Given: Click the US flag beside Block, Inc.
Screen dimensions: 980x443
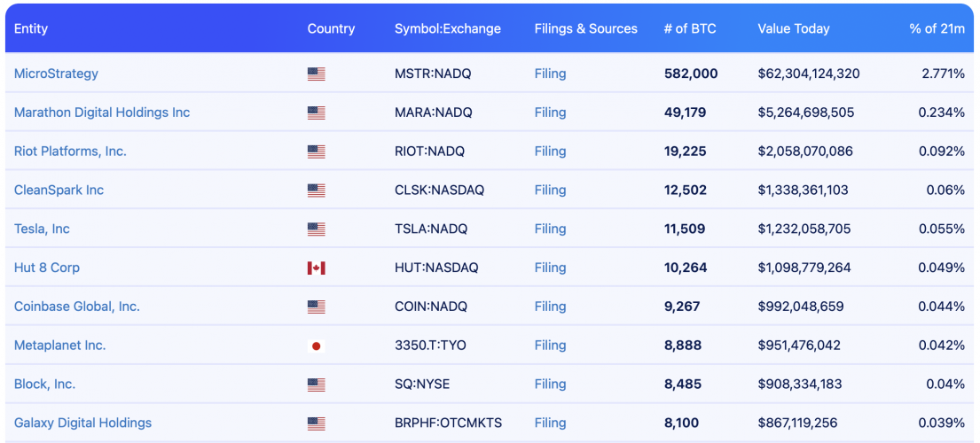Looking at the screenshot, I should coord(317,385).
